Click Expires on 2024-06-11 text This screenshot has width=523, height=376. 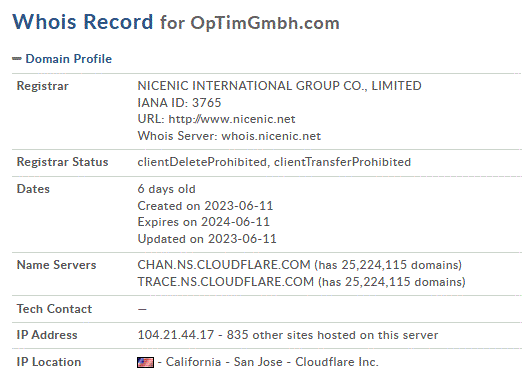click(x=204, y=222)
